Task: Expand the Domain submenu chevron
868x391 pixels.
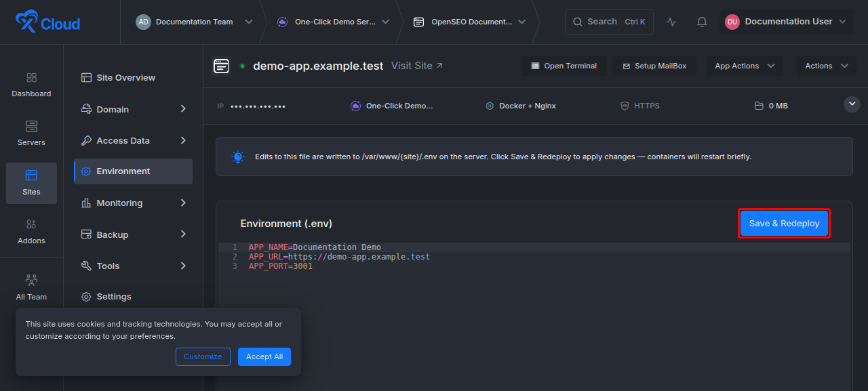Action: [183, 108]
